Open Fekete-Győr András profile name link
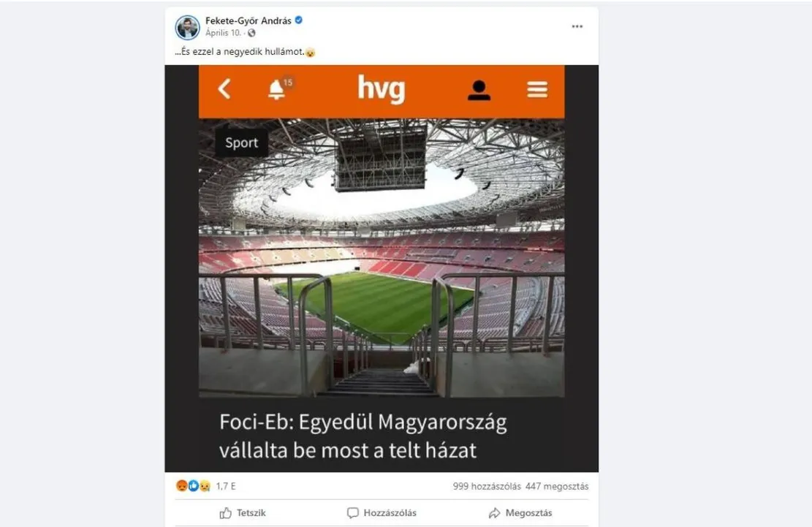Image resolution: width=812 pixels, height=527 pixels. 248,20
